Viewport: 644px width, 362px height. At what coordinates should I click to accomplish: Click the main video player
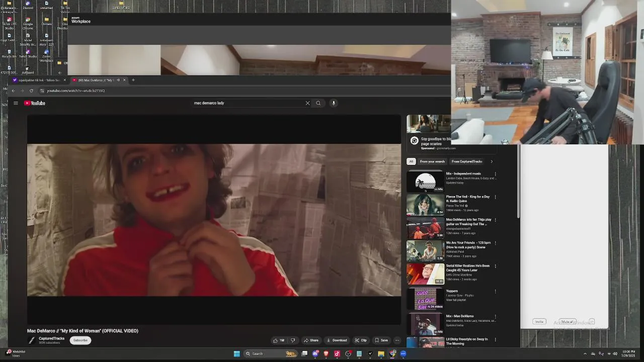pyautogui.click(x=214, y=220)
